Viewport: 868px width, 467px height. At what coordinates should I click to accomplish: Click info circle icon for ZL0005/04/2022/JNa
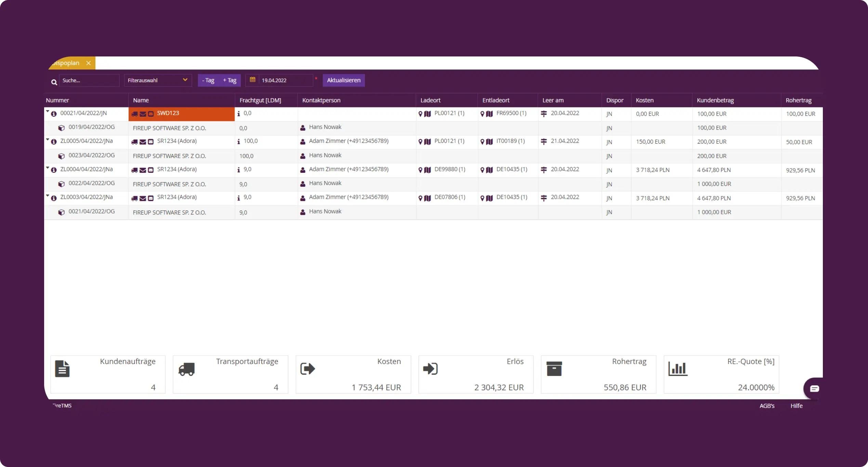54,142
